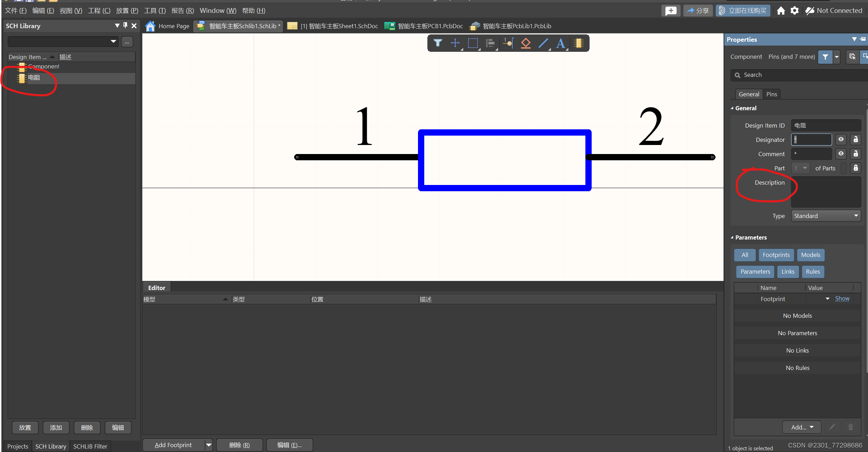Click the Add Component Part icon

(578, 43)
